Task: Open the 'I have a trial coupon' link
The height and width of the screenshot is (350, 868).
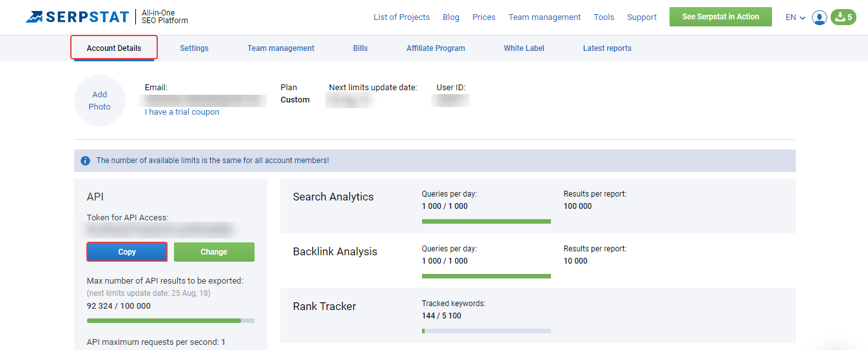Action: click(x=182, y=112)
